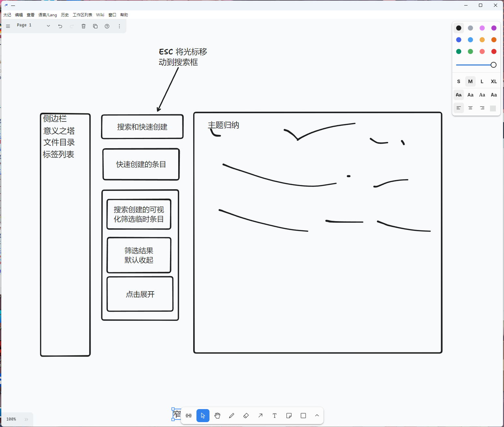The height and width of the screenshot is (427, 504).
Task: Undo the last action
Action: (x=60, y=26)
